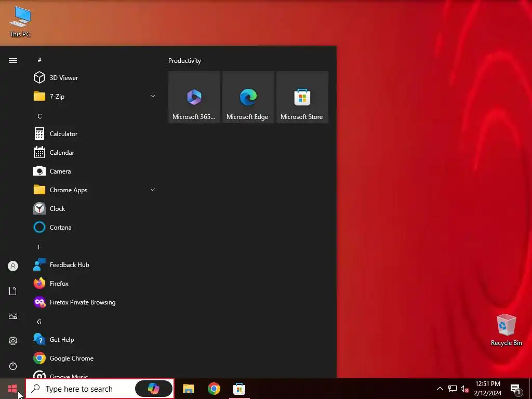The height and width of the screenshot is (399, 532).
Task: Open the network status tray icon
Action: [453, 389]
